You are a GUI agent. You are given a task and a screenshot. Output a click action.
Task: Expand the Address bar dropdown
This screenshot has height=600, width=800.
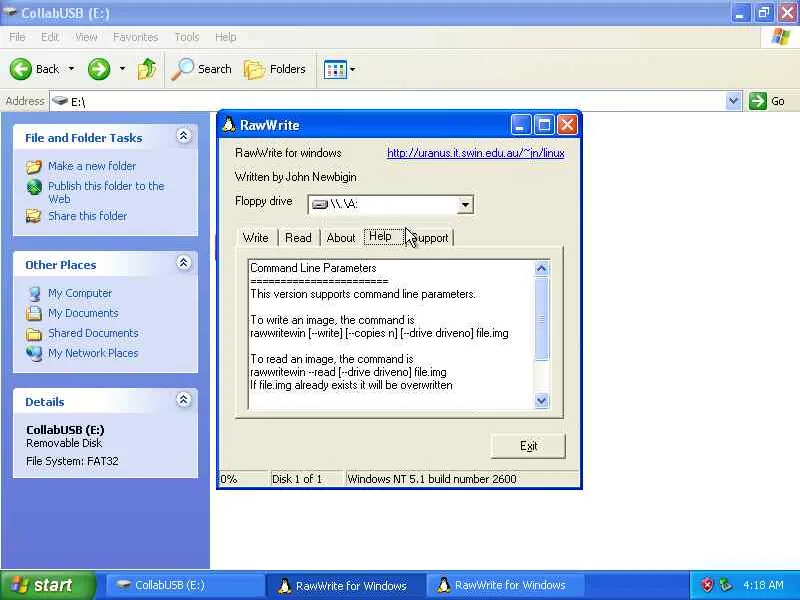coord(733,101)
